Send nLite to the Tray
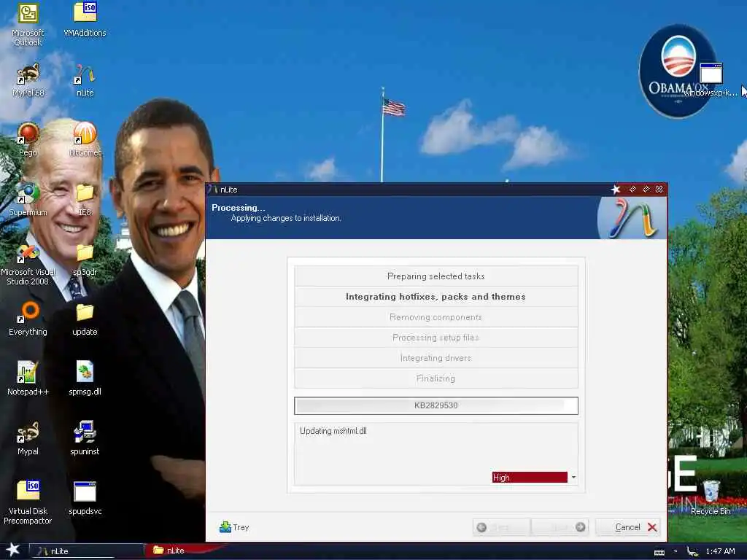747x560 pixels. [234, 527]
